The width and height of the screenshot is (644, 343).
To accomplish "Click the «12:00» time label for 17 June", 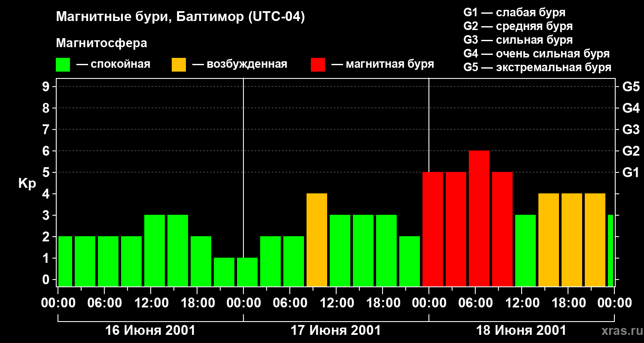I will [x=337, y=303].
